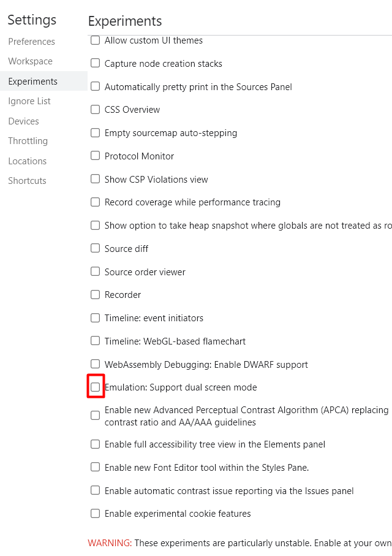Viewport: 392px width, 556px height.
Task: Turn on Source order viewer
Action: [95, 271]
